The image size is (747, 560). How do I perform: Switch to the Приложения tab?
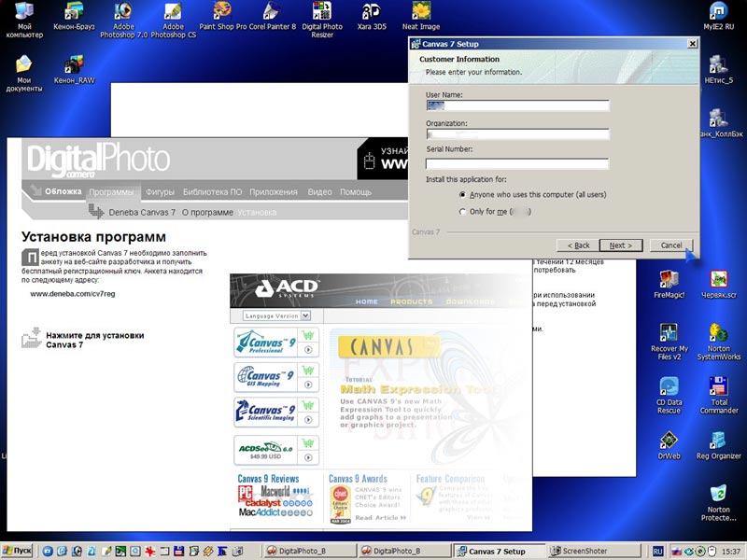click(274, 192)
